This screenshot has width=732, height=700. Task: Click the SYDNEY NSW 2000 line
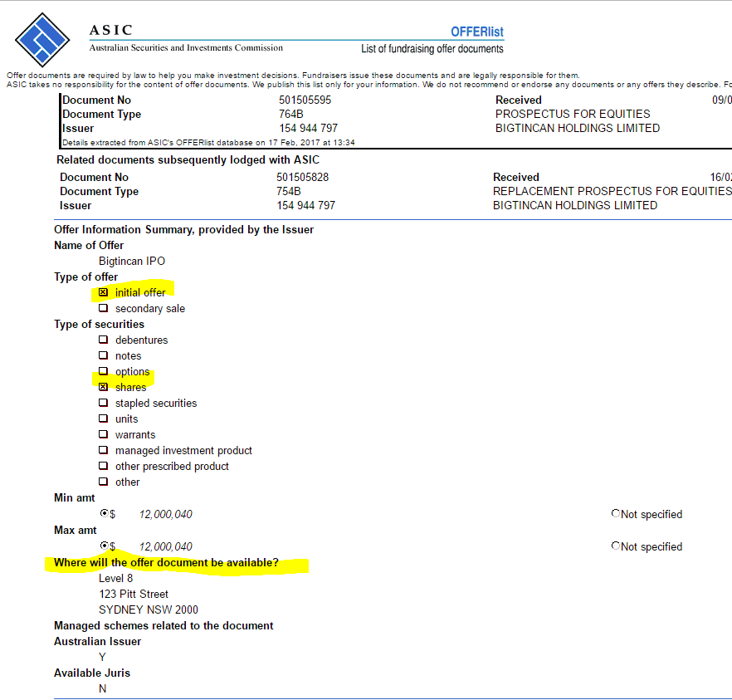click(149, 609)
